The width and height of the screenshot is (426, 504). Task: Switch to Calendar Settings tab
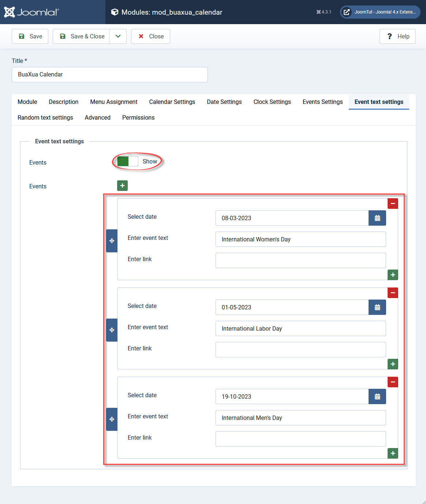(172, 102)
